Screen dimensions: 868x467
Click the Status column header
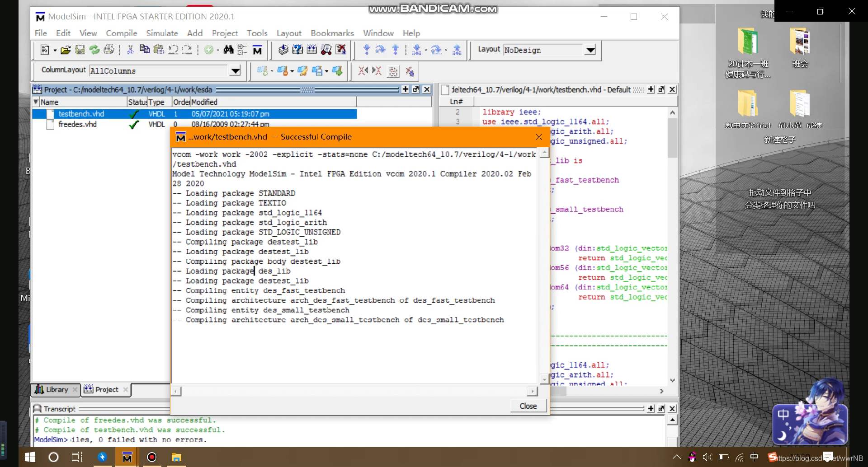click(x=137, y=102)
